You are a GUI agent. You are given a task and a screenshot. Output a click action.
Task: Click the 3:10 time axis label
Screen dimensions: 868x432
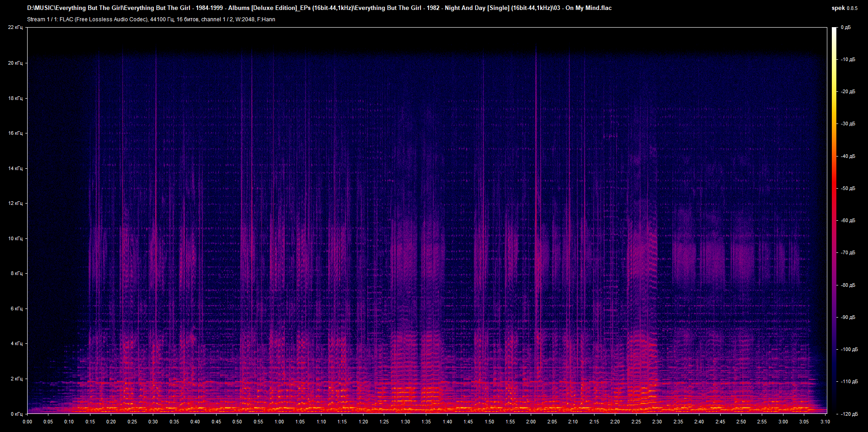[825, 422]
